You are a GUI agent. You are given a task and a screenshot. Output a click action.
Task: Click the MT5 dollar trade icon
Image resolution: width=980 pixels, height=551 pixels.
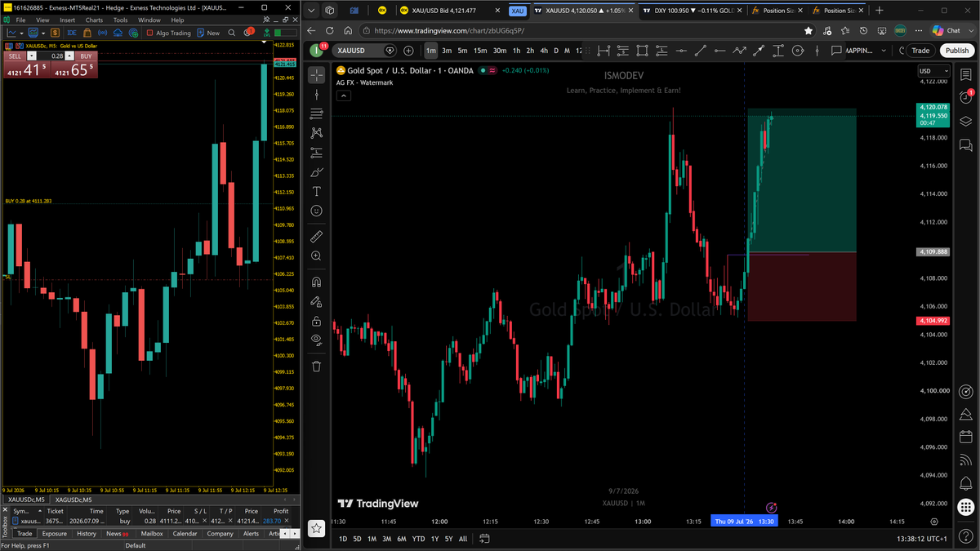coord(55,33)
